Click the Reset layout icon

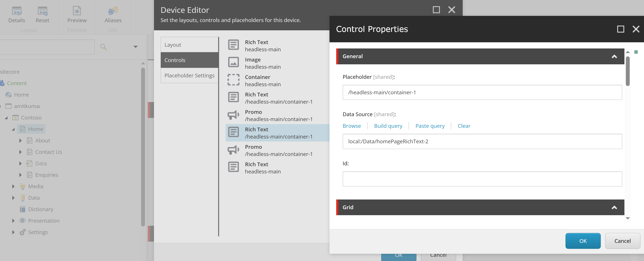[x=43, y=11]
